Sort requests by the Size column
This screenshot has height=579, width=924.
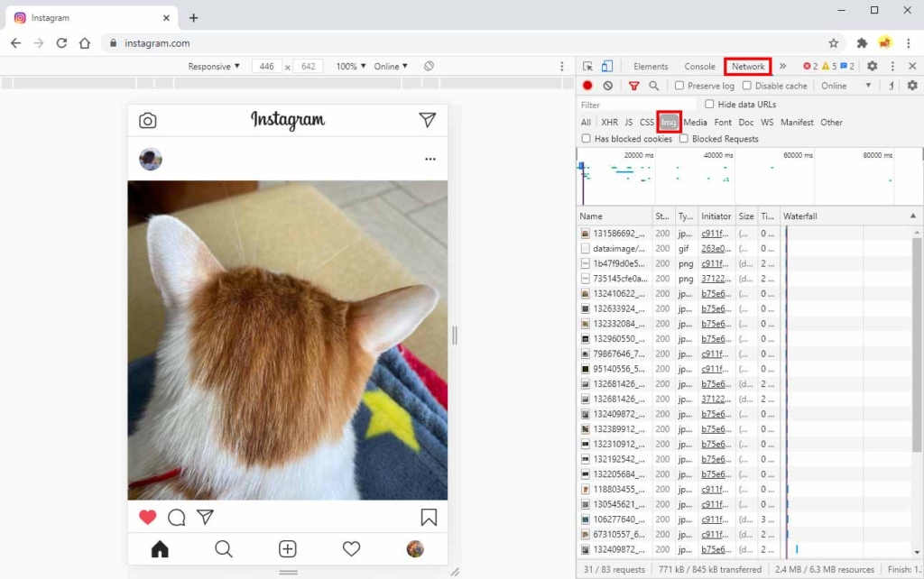[x=746, y=216]
